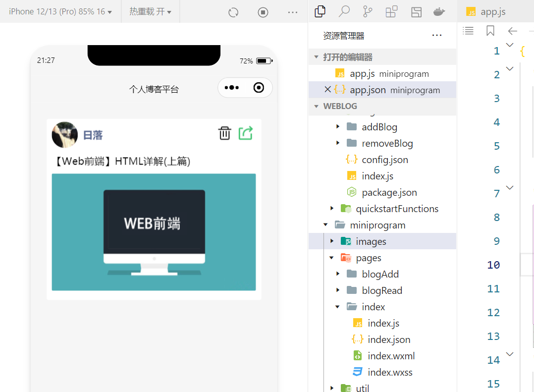The image size is (534, 392).
Task: Open device model dropdown iPhone 12/13 (Pro)
Action: tap(60, 11)
